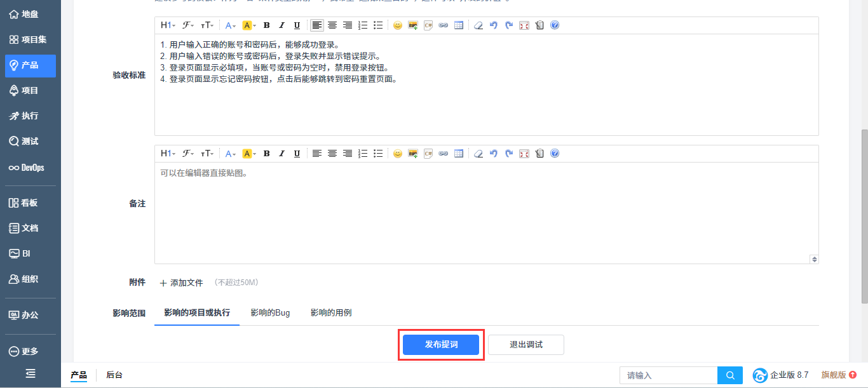Insert bullet list in 验收标准 editor
The image size is (868, 388).
(x=378, y=25)
